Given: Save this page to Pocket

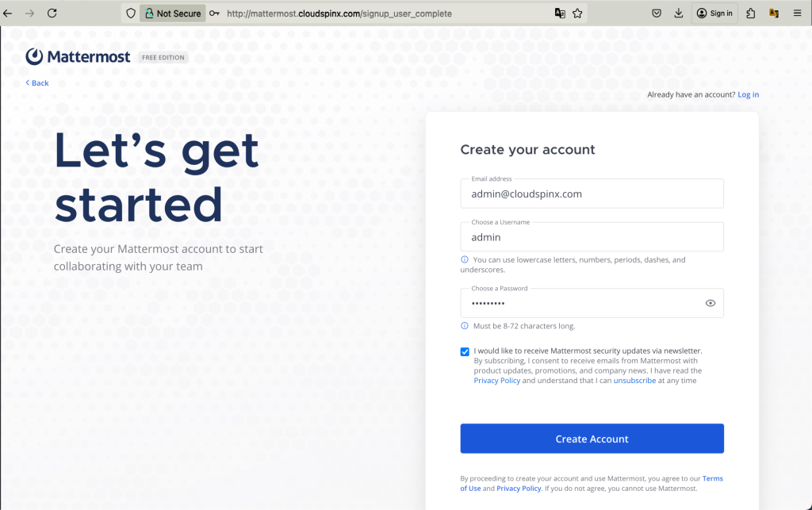Looking at the screenshot, I should coord(655,13).
